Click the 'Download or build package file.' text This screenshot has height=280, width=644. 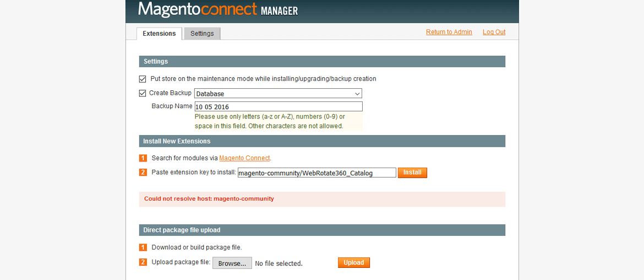[x=197, y=247]
